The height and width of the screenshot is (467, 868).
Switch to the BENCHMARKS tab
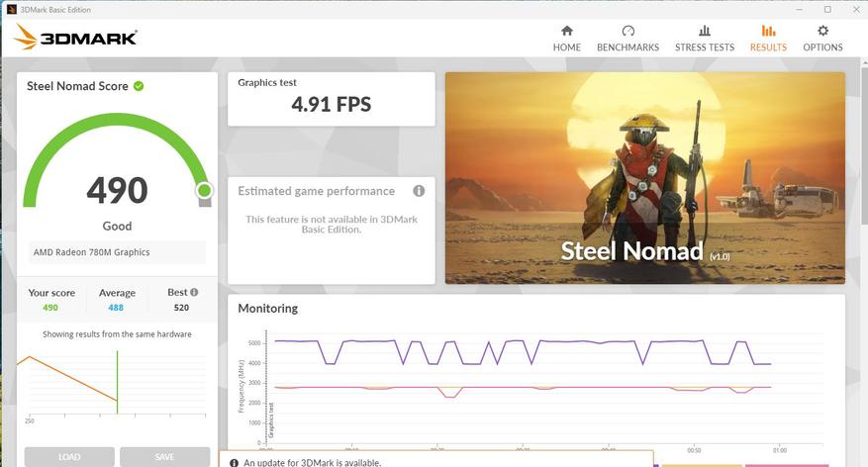point(627,39)
